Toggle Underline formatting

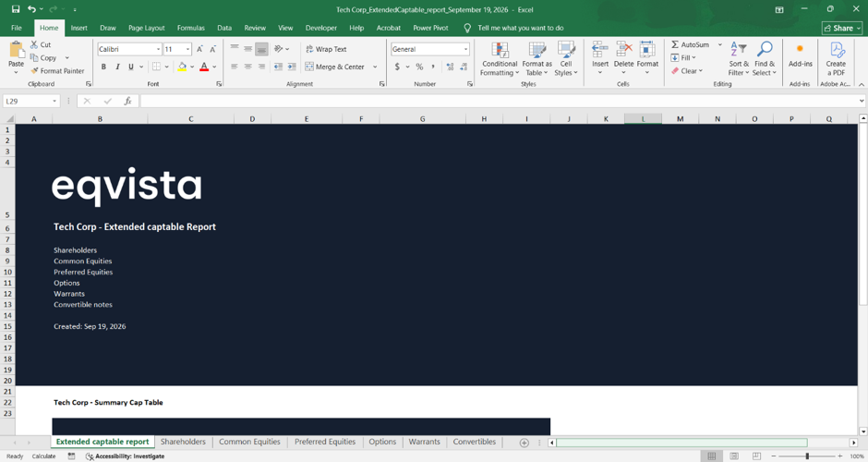tap(130, 67)
